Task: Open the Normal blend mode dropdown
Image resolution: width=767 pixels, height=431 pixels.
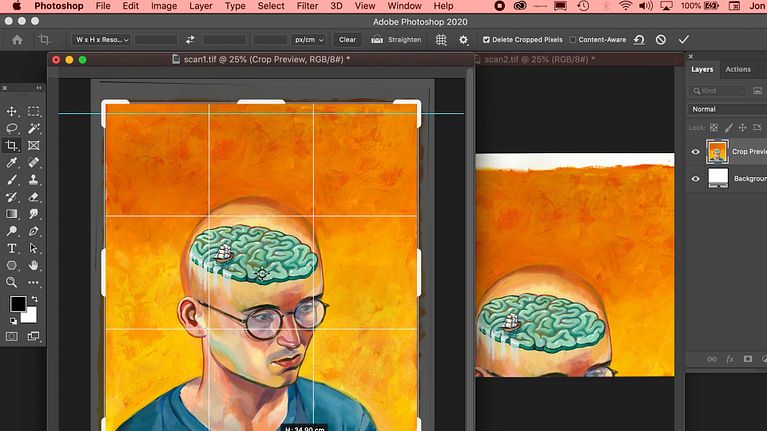Action: point(727,109)
